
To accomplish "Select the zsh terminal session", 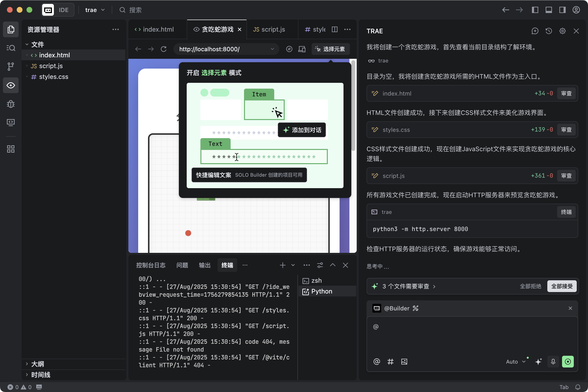I will point(327,281).
